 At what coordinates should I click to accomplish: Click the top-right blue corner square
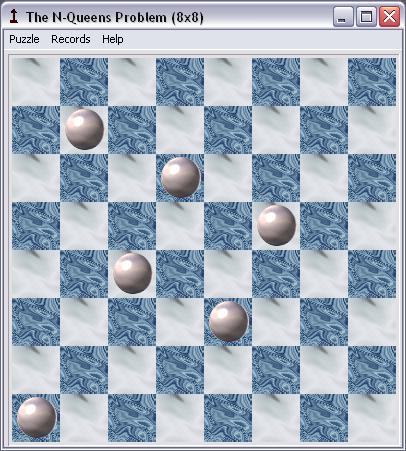pyautogui.click(x=372, y=82)
